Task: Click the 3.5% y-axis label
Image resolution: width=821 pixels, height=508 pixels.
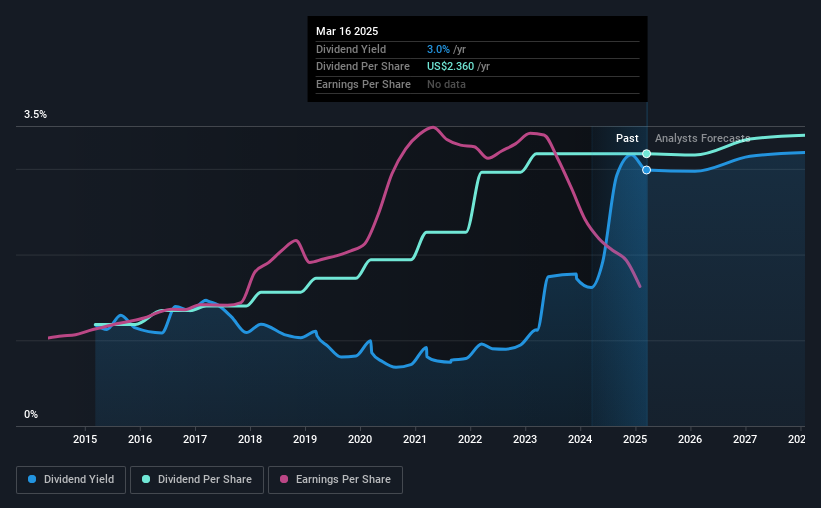Action: 35,114
